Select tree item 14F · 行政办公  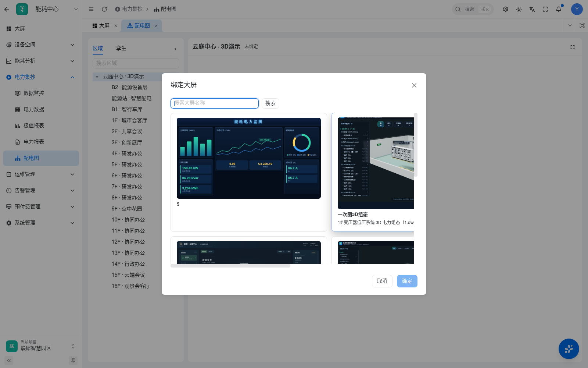(x=128, y=264)
